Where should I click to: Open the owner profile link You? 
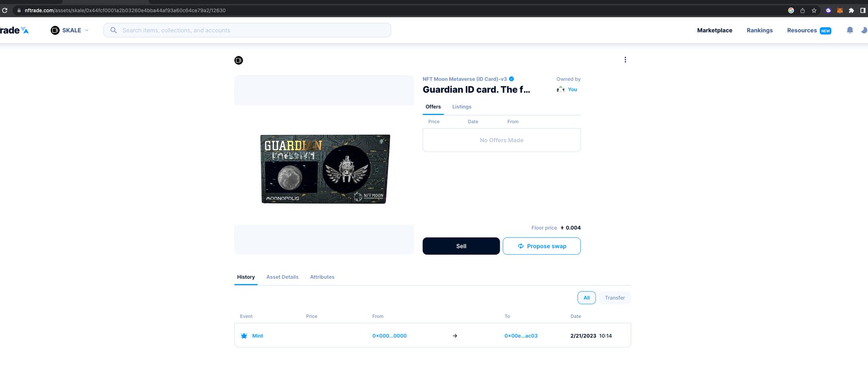pos(572,89)
